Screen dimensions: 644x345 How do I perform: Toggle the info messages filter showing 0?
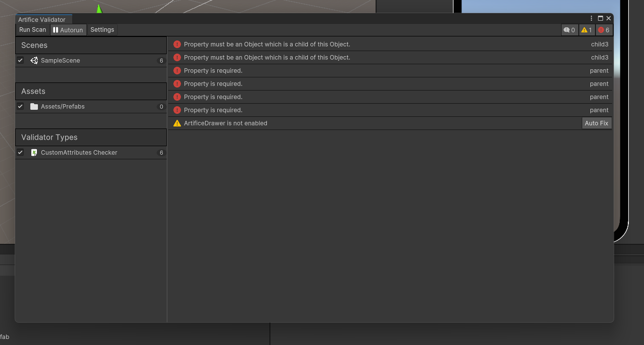(570, 30)
